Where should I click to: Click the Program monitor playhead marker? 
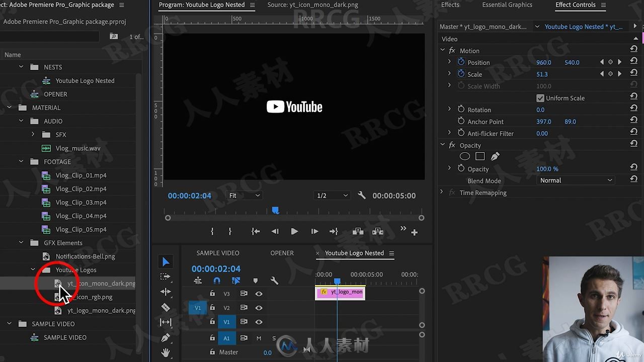point(275,210)
